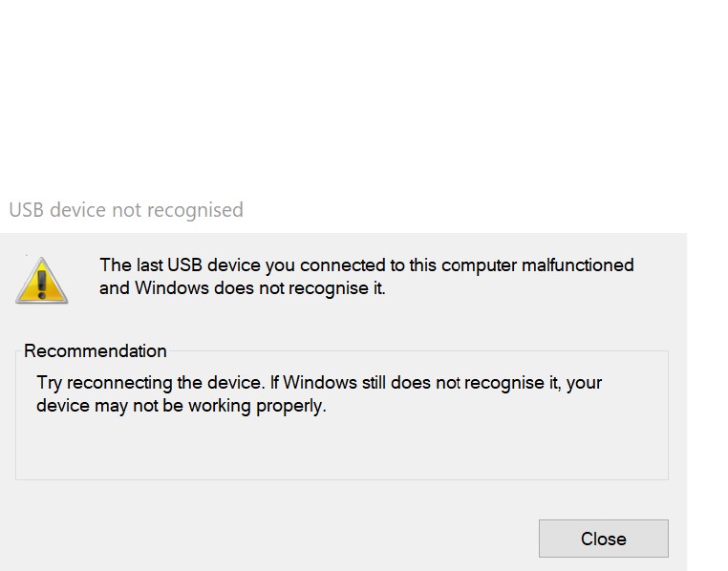The height and width of the screenshot is (571, 728).
Task: Click the blank white area above the dialog
Action: click(363, 95)
